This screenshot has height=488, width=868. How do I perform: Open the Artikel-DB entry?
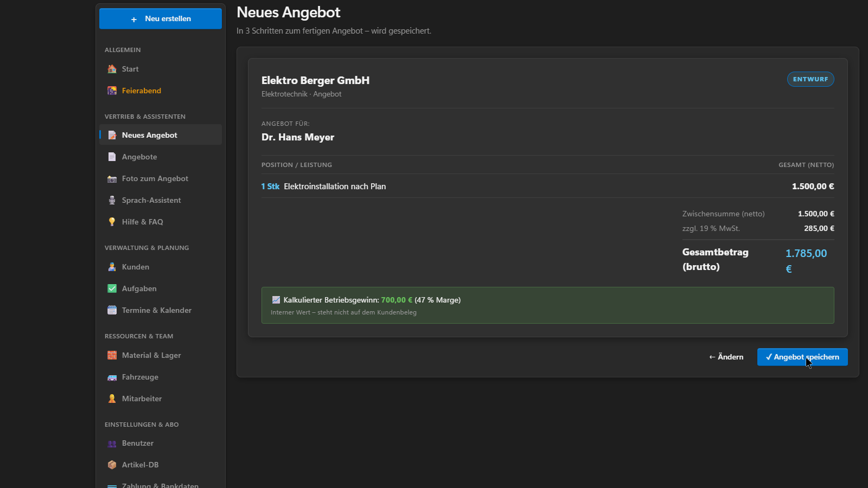pos(161,465)
